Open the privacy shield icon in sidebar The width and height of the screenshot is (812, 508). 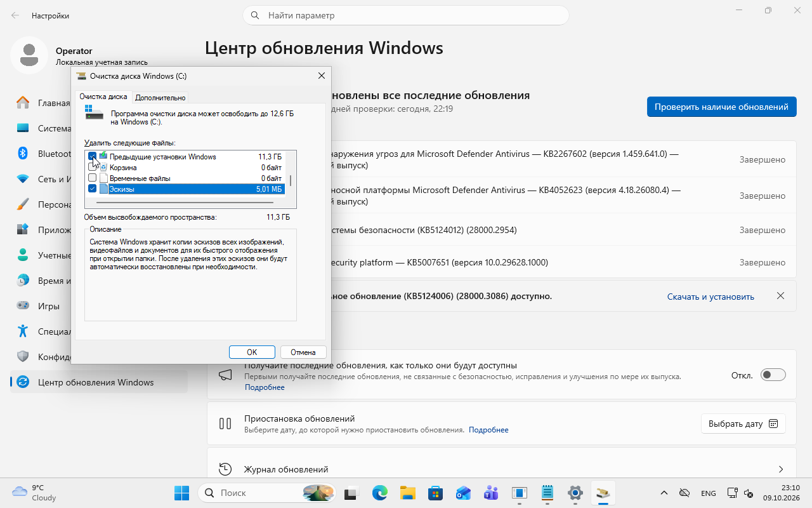click(23, 357)
